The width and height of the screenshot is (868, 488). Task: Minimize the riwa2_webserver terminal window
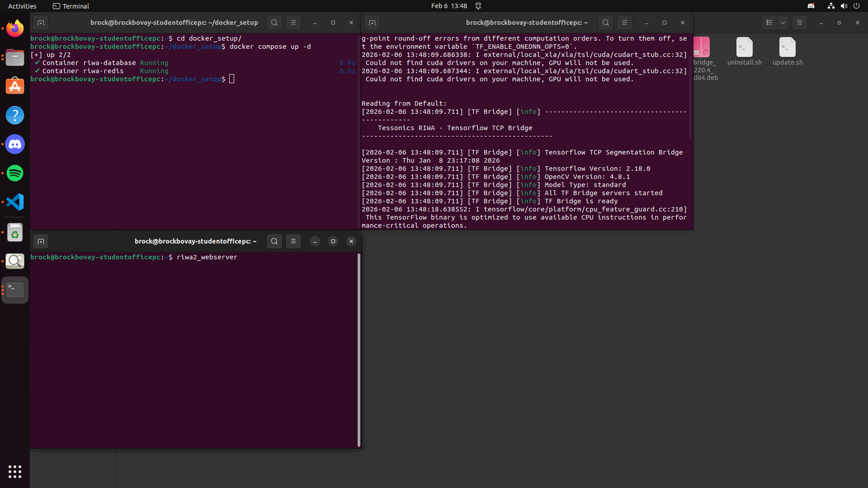pyautogui.click(x=315, y=241)
